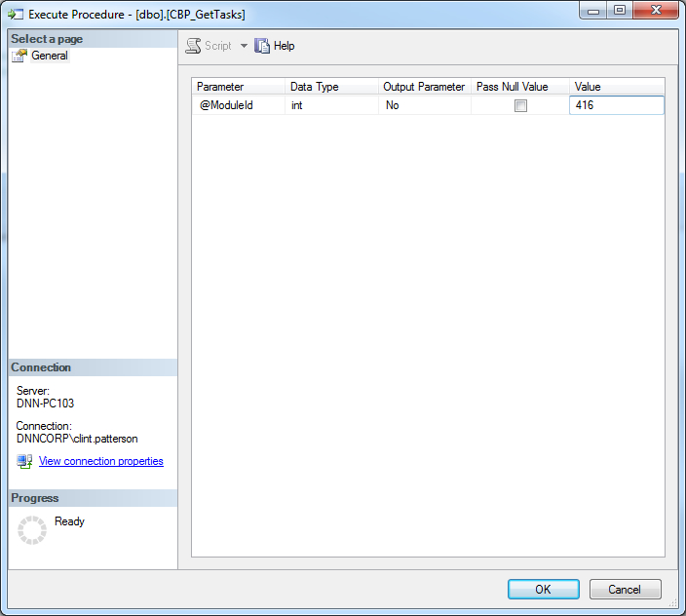The height and width of the screenshot is (616, 686).
Task: Click the Script toolbar icon
Action: (193, 46)
